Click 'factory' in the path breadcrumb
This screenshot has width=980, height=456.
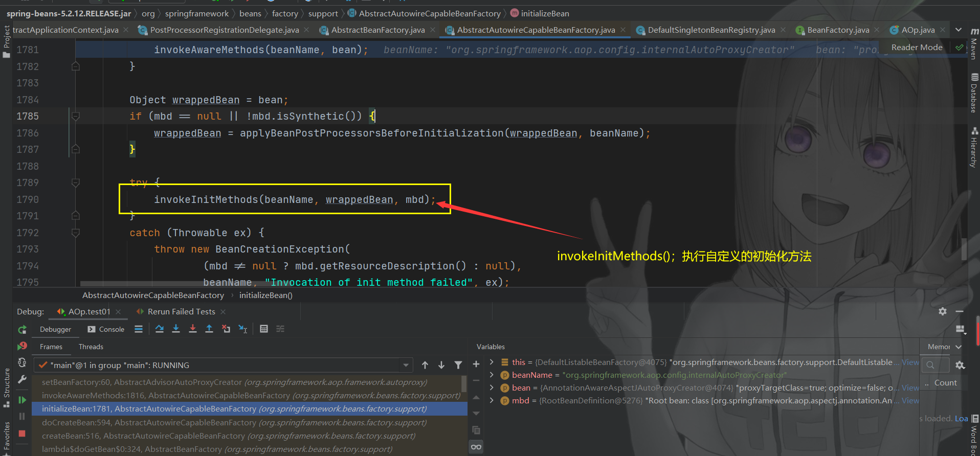pos(285,13)
